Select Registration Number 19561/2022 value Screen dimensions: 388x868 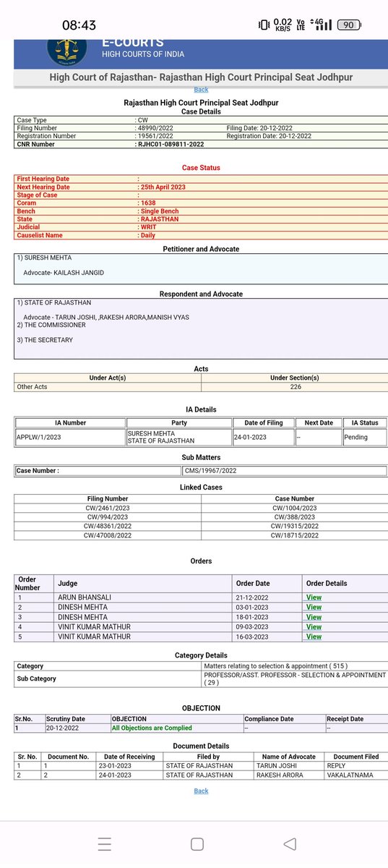156,135
